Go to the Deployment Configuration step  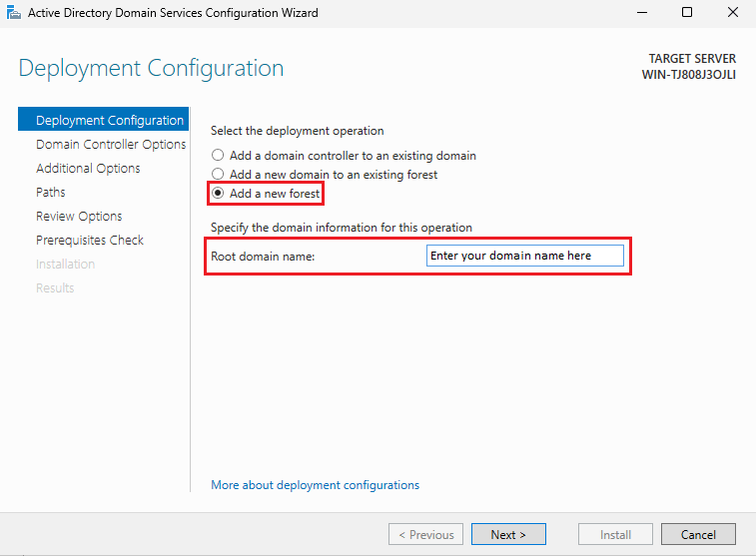(x=103, y=120)
